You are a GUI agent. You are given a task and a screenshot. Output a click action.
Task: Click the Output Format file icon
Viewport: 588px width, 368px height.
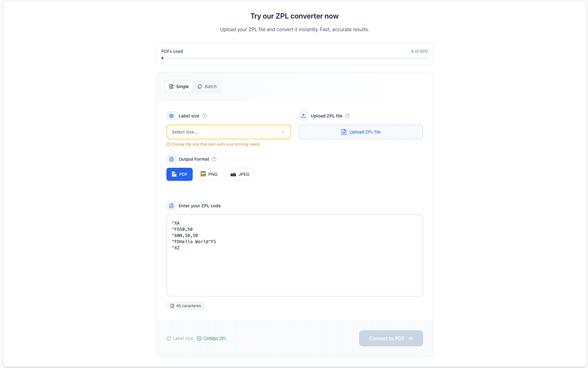pyautogui.click(x=171, y=159)
